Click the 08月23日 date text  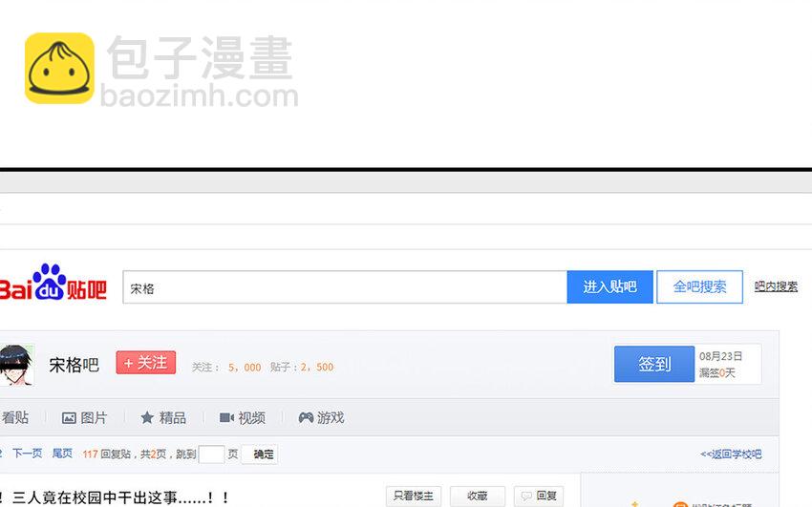[x=721, y=356]
